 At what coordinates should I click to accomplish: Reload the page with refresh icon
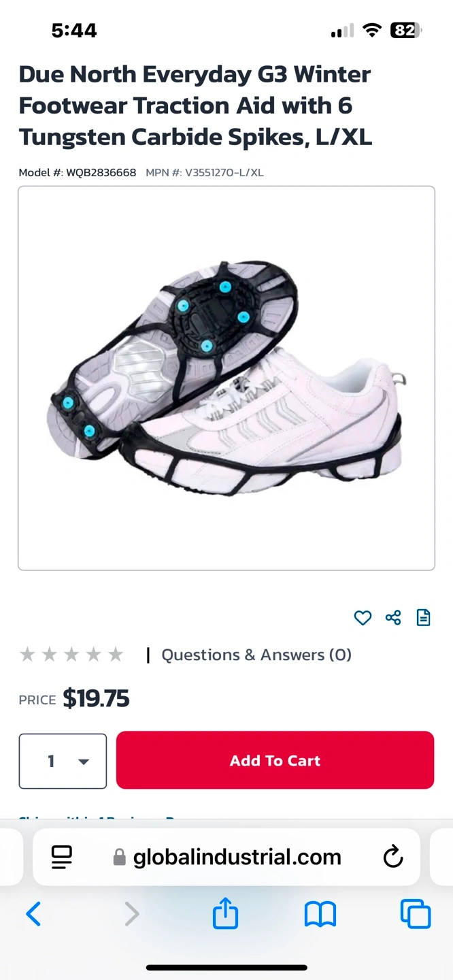click(393, 857)
